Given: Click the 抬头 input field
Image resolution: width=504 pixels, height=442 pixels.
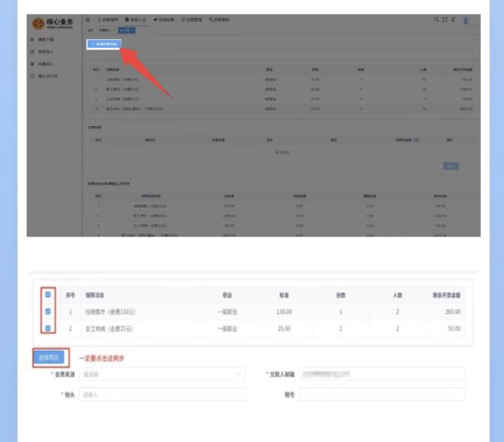Looking at the screenshot, I should [161, 394].
